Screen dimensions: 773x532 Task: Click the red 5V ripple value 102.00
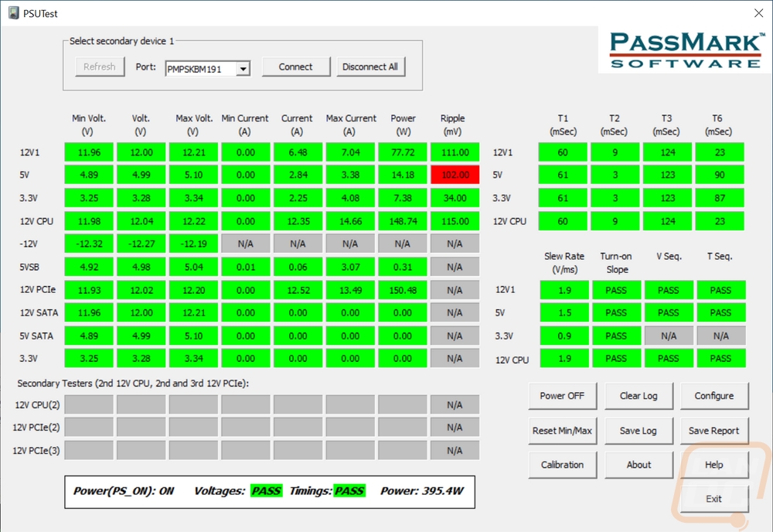tap(455, 175)
